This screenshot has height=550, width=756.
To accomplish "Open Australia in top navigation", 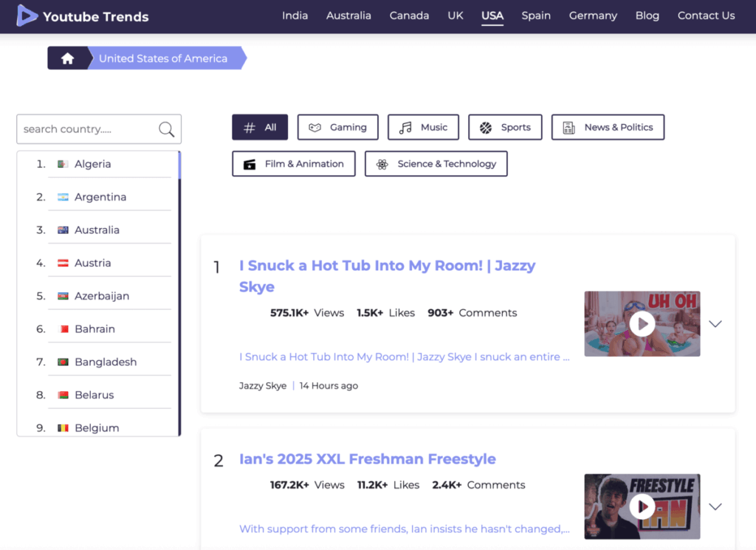I will coord(348,16).
